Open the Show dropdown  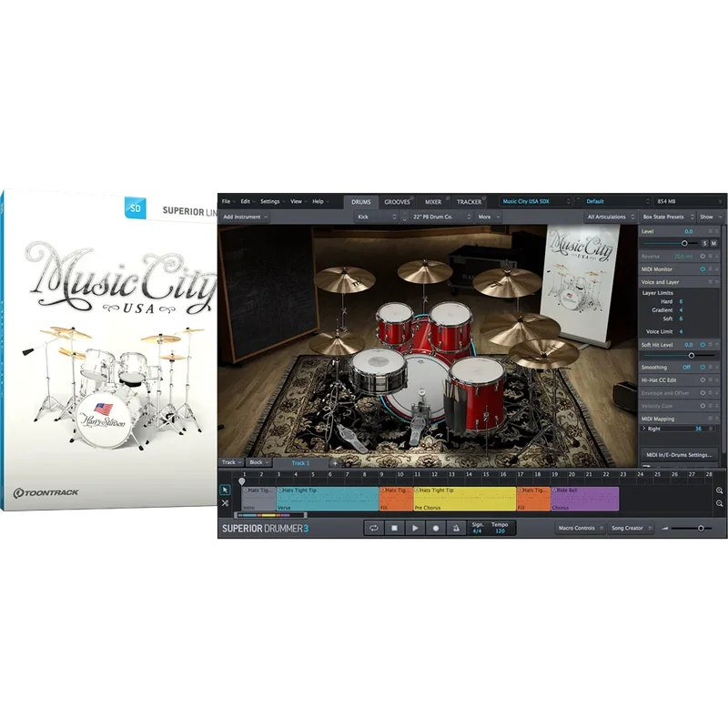[x=711, y=217]
